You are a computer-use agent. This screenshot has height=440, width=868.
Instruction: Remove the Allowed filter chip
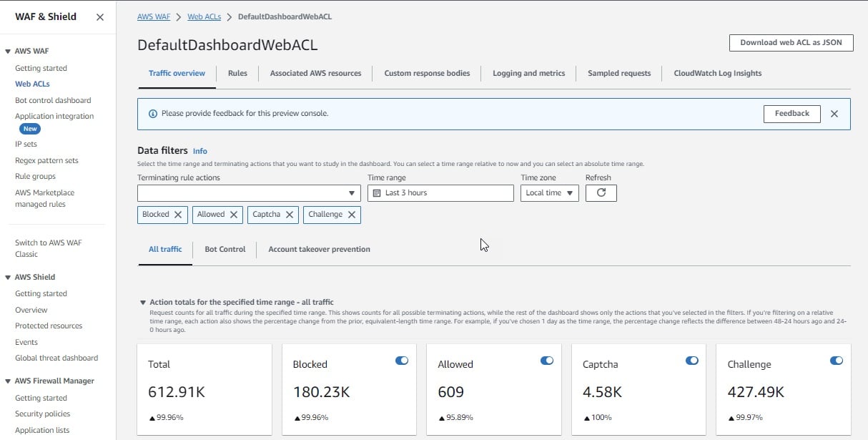[233, 215]
